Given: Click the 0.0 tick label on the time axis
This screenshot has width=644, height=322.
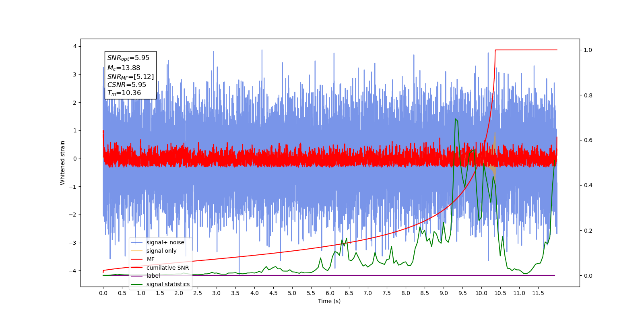Looking at the screenshot, I should [x=103, y=293].
